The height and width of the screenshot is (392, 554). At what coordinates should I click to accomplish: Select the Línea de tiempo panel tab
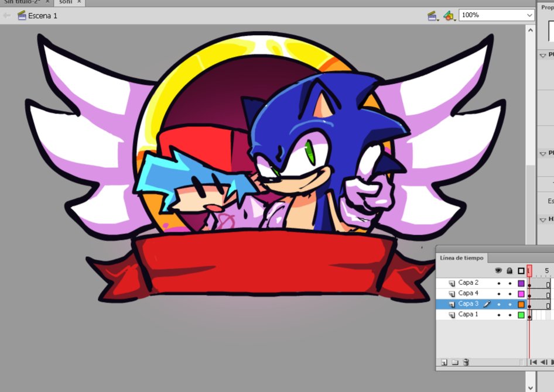tap(461, 258)
